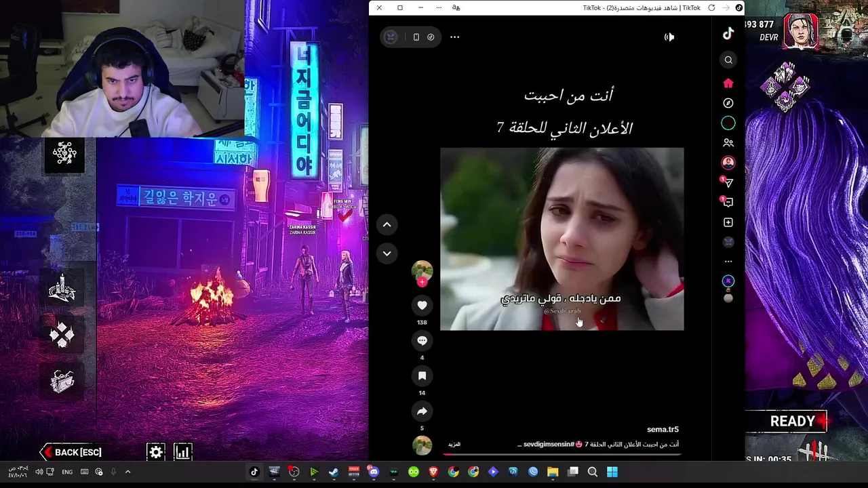Bookmark the video to favorites

(422, 375)
